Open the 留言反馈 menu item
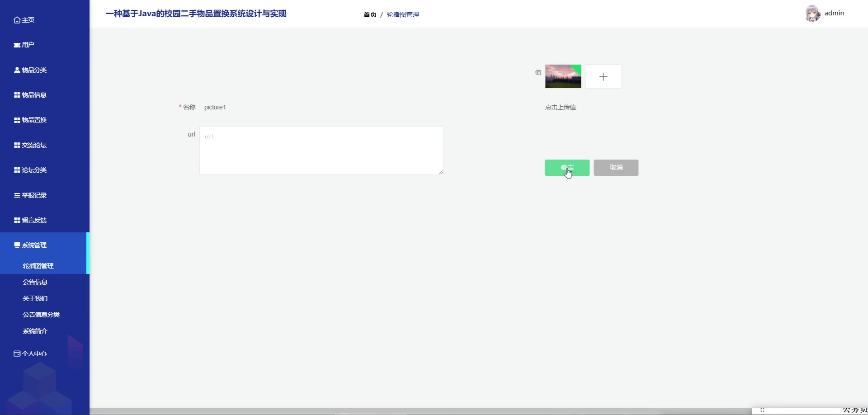The width and height of the screenshot is (868, 415). [x=44, y=220]
